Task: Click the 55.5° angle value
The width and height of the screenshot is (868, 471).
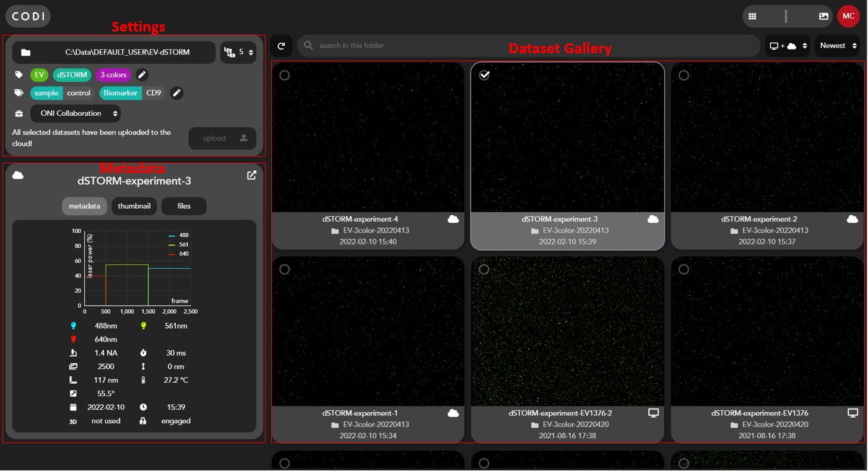Action: pyautogui.click(x=106, y=394)
